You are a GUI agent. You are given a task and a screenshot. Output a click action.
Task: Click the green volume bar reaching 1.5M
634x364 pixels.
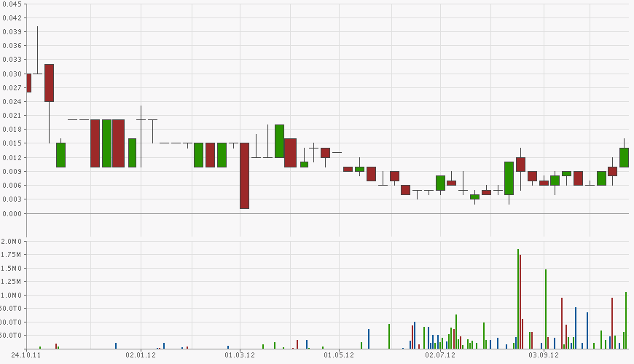[545, 309]
